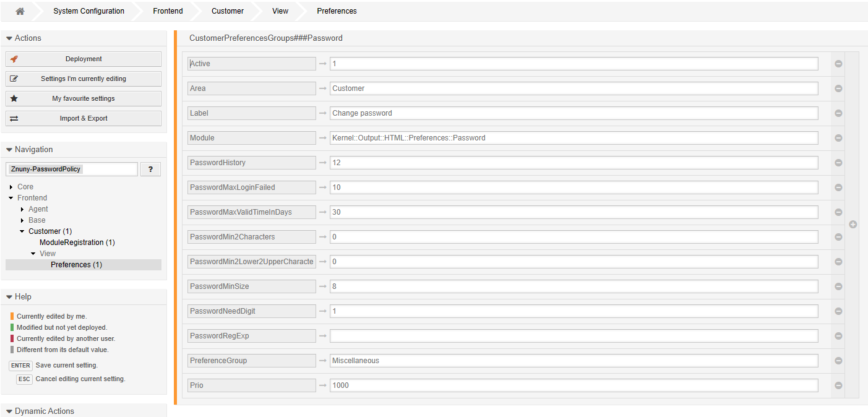Remove the Active key with minus icon
Image resolution: width=868 pixels, height=417 pixels.
(x=838, y=64)
